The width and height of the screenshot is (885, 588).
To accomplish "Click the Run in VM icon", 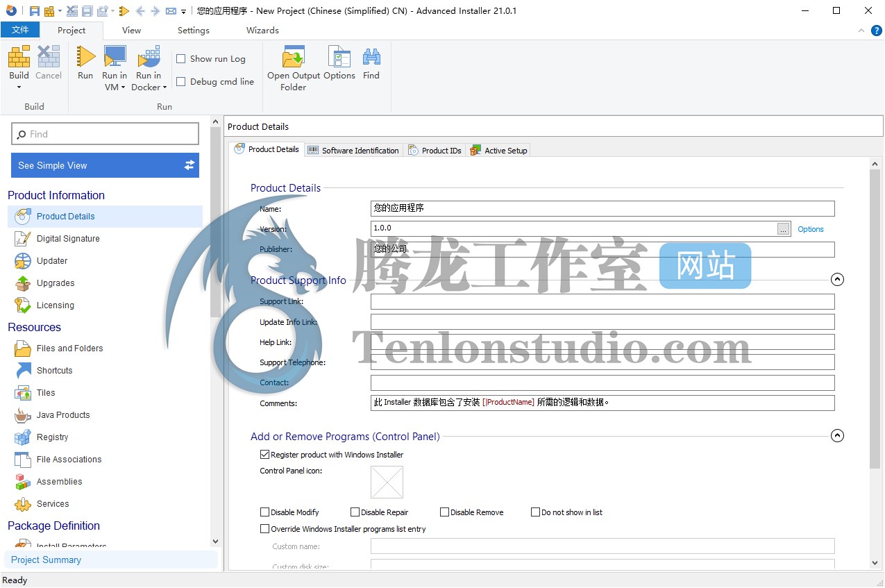I will 115,57.
